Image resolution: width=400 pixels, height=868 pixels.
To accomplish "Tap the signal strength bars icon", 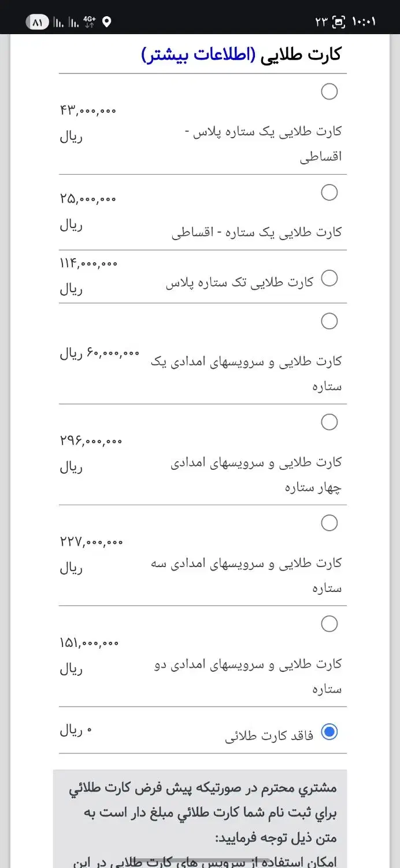I will (65, 22).
